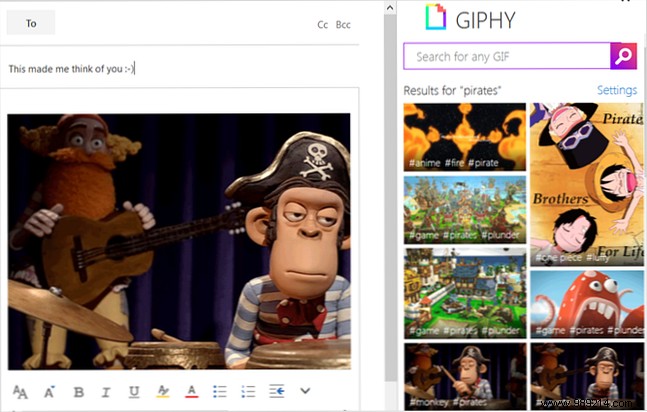
Task: Insert a bulleted list
Action: 220,391
